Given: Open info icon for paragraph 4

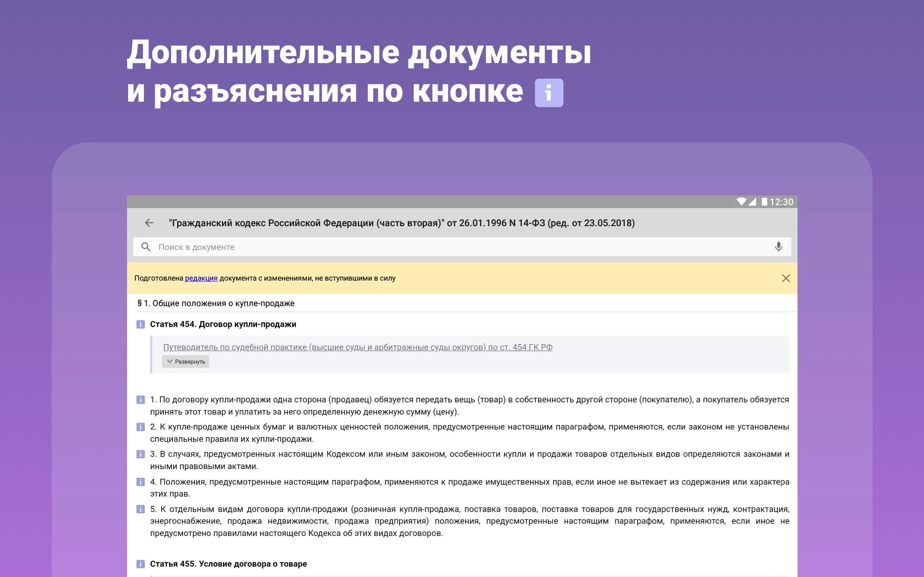Looking at the screenshot, I should (140, 482).
